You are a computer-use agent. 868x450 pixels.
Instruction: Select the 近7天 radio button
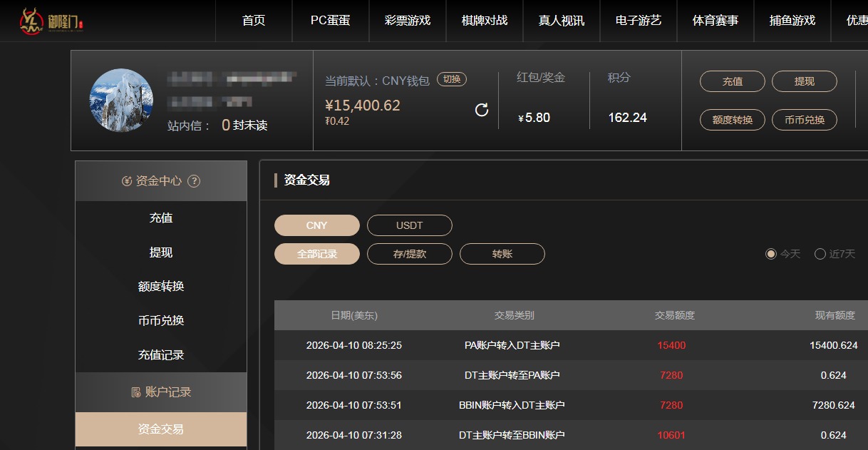820,254
